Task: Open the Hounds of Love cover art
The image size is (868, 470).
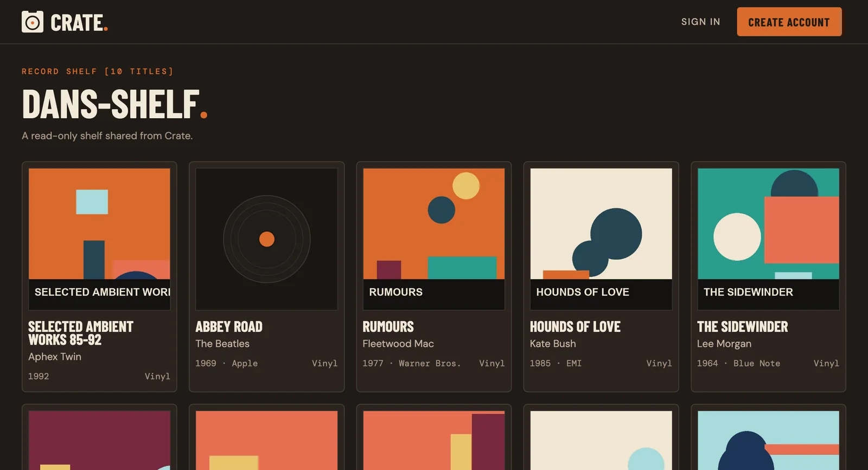Action: tap(601, 239)
